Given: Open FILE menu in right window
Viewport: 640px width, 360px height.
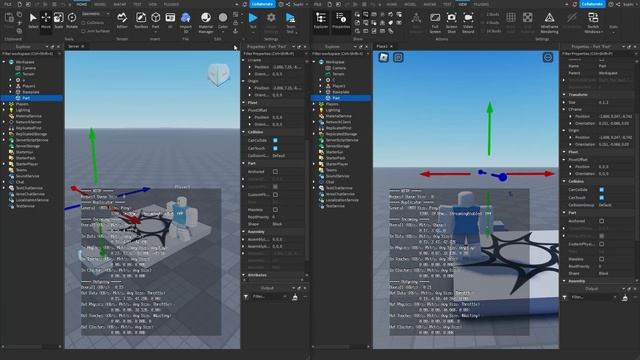Looking at the screenshot, I should tap(317, 4).
